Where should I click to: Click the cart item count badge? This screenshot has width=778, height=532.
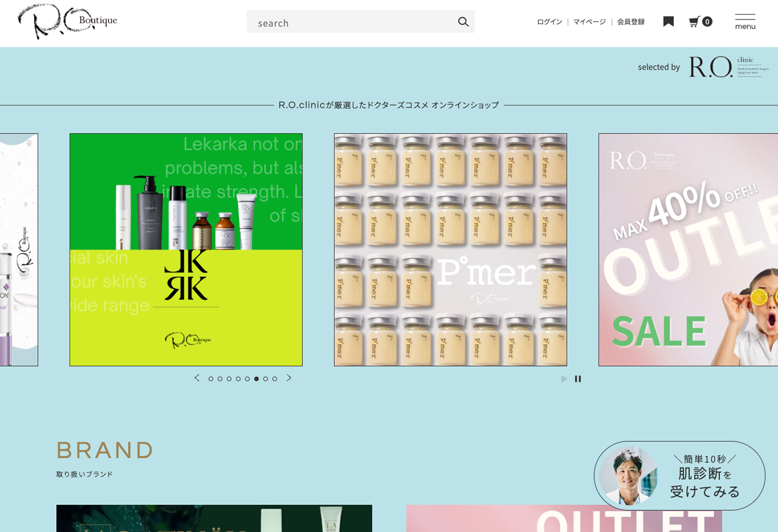click(707, 21)
